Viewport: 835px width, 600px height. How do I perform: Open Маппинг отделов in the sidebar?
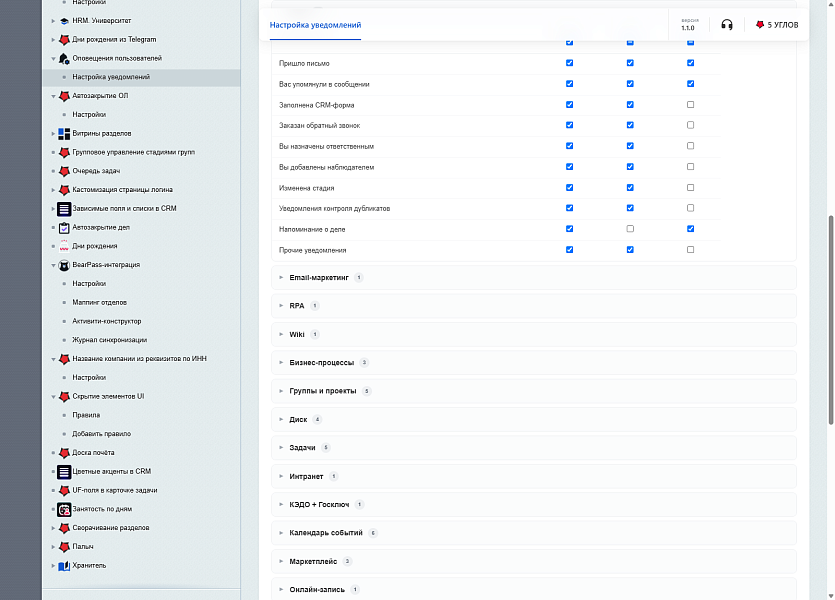[x=100, y=302]
